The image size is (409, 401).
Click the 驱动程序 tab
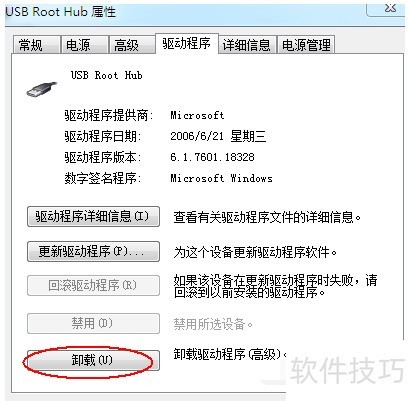click(x=187, y=44)
